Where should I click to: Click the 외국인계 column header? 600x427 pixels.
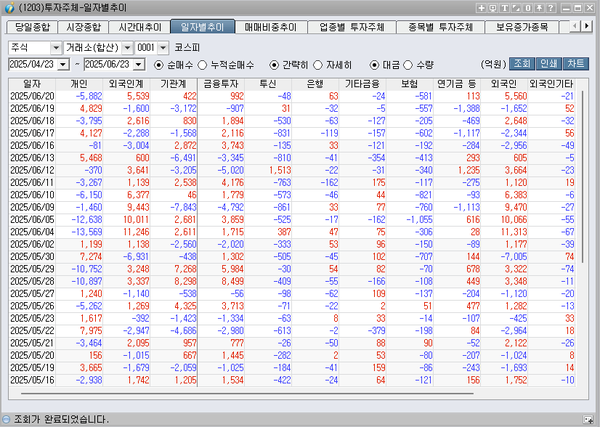tap(126, 84)
